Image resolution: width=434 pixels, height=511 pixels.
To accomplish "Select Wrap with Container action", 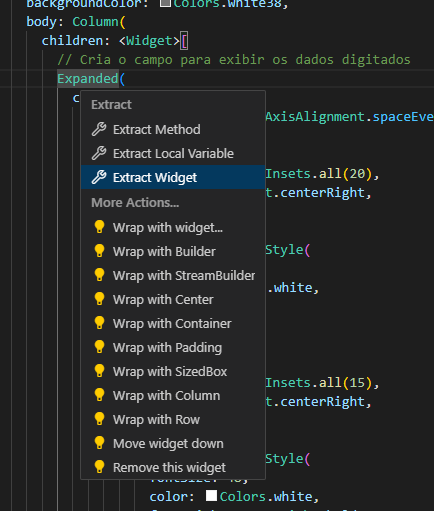I will click(173, 324).
